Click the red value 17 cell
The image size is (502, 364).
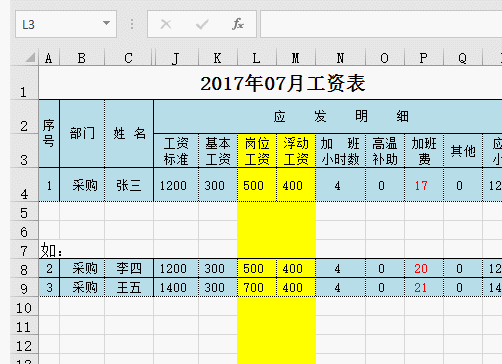pos(424,185)
